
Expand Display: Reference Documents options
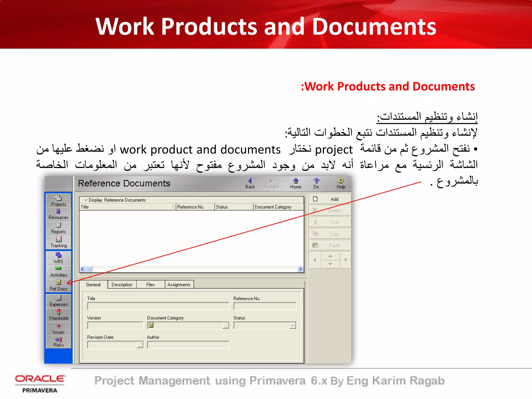85,200
